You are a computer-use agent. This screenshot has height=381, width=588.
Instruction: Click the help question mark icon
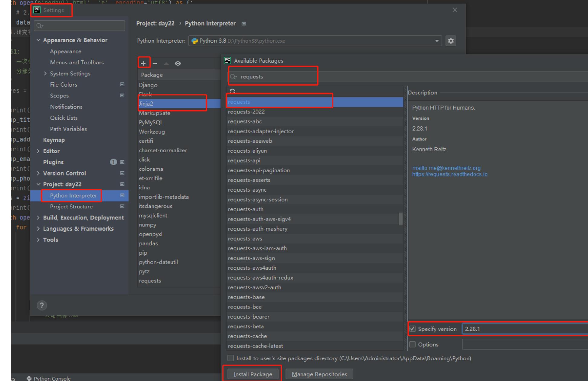42,305
